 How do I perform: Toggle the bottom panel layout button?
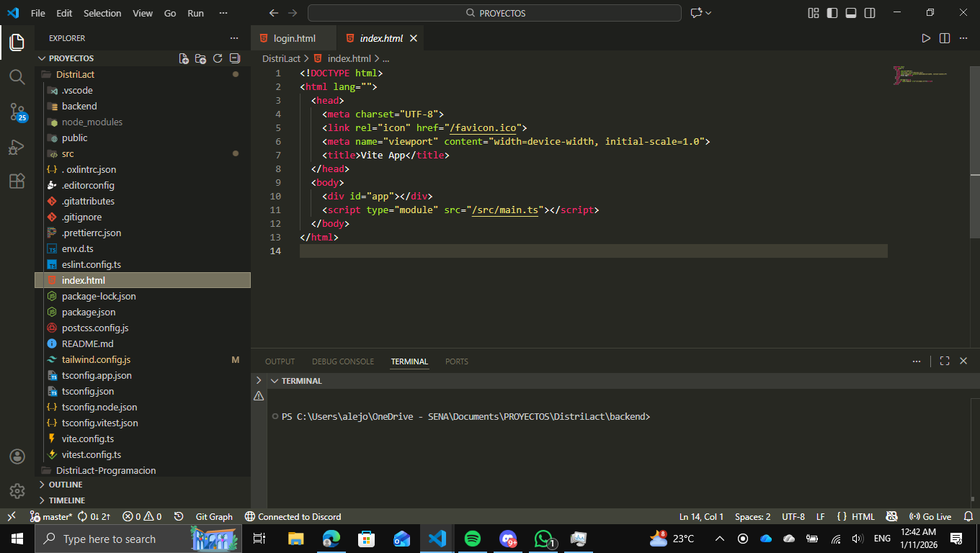(851, 13)
